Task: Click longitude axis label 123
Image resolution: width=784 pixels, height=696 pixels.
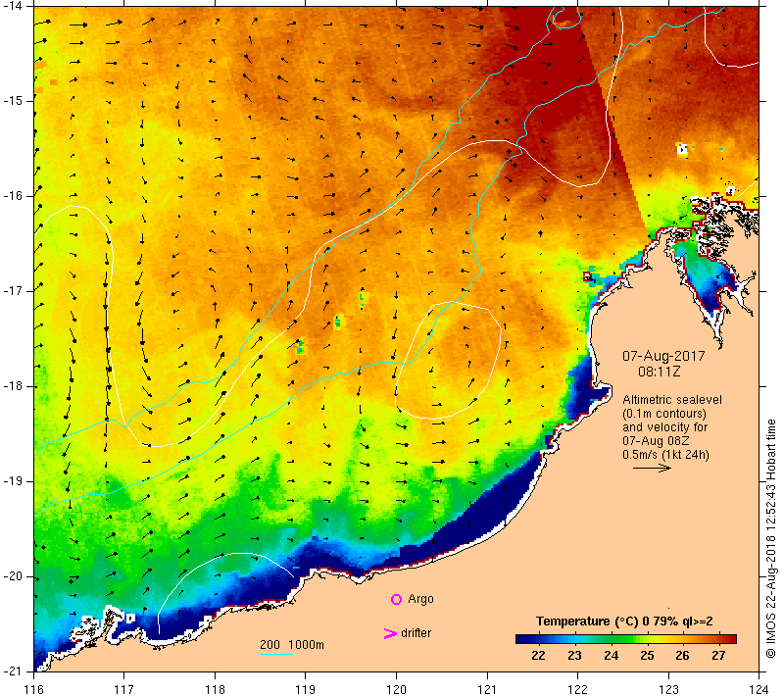Action: point(668,689)
